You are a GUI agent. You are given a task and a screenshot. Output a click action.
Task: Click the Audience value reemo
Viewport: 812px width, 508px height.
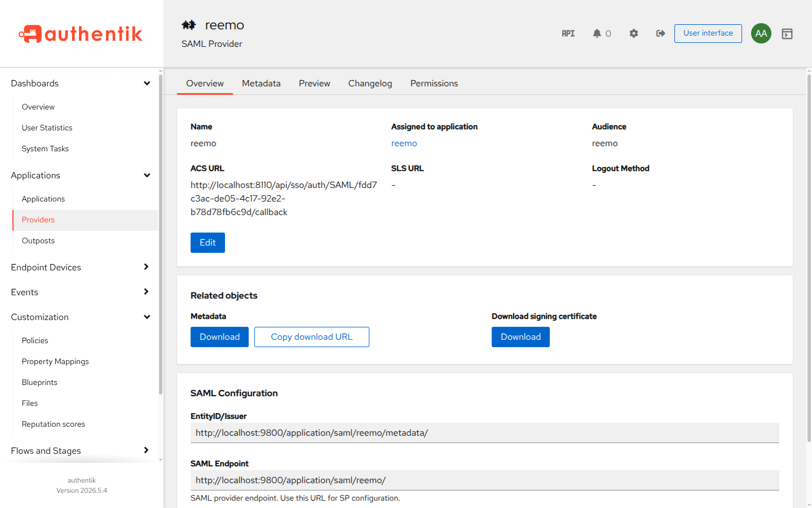coord(604,143)
